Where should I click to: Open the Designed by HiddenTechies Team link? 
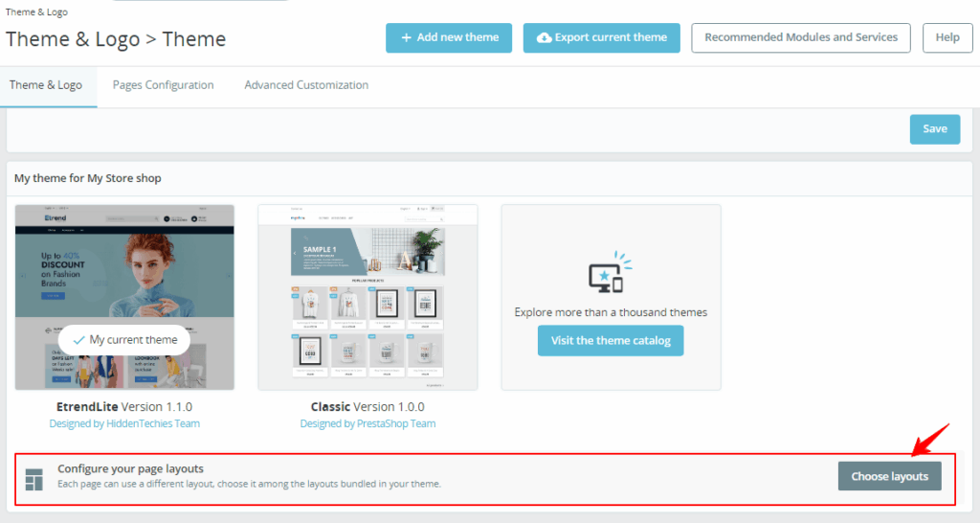124,423
